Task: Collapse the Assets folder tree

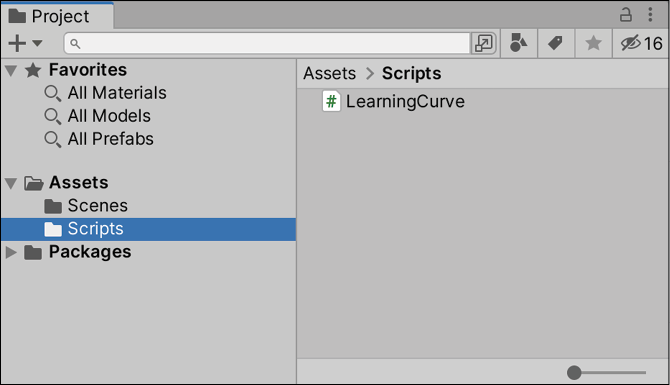Action: point(11,183)
